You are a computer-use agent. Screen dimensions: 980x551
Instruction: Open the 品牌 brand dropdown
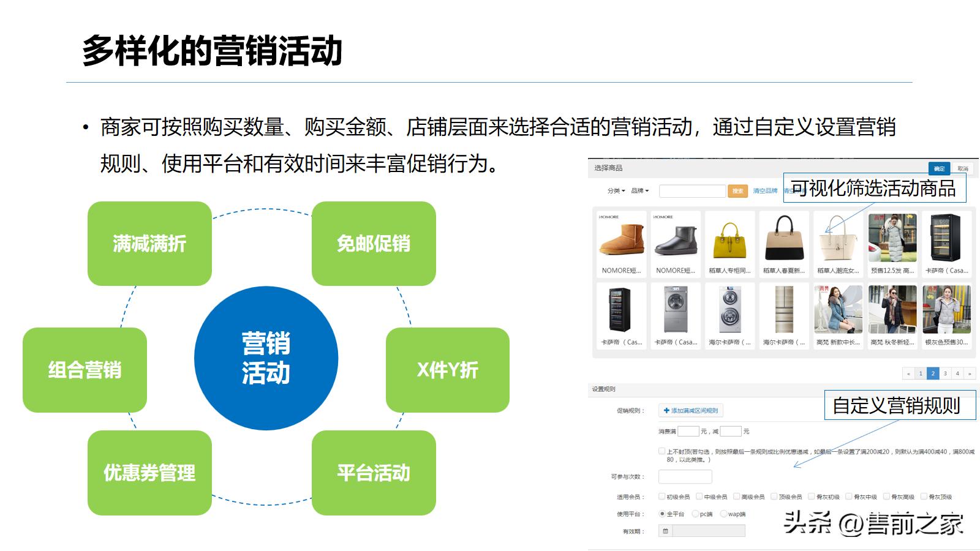(640, 190)
